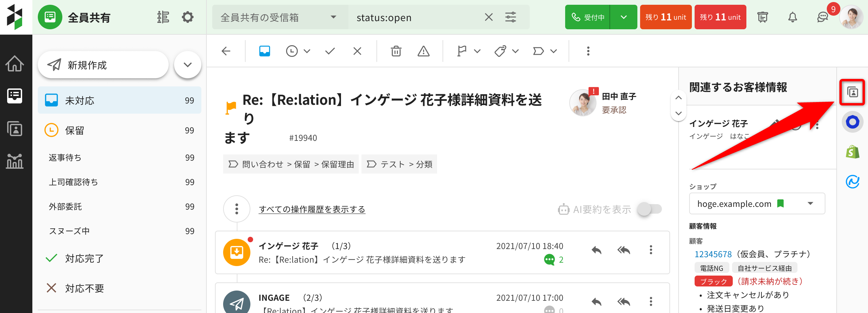Click the customer ID 12345678 link

point(713,254)
